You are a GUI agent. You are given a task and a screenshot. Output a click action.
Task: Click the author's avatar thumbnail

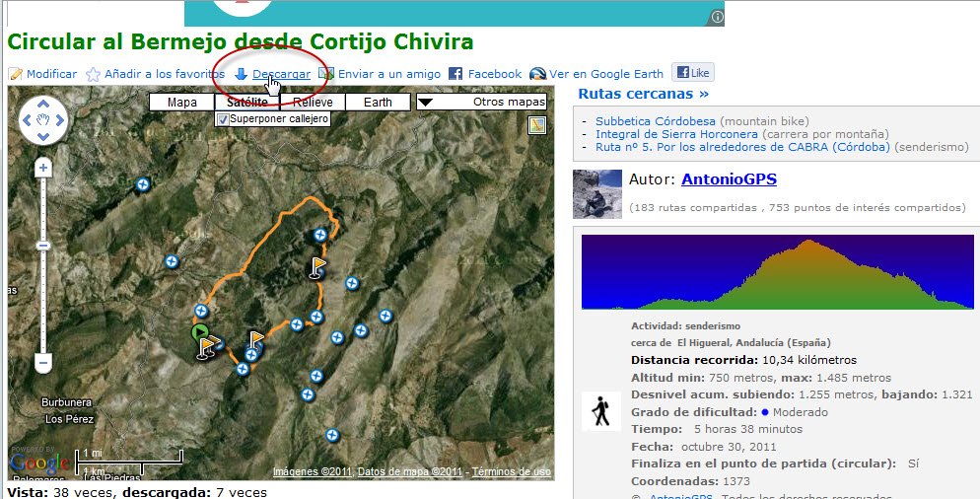click(597, 194)
